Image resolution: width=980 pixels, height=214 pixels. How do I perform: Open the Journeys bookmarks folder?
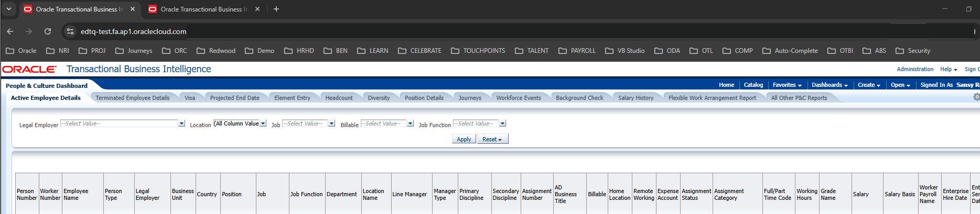click(134, 51)
